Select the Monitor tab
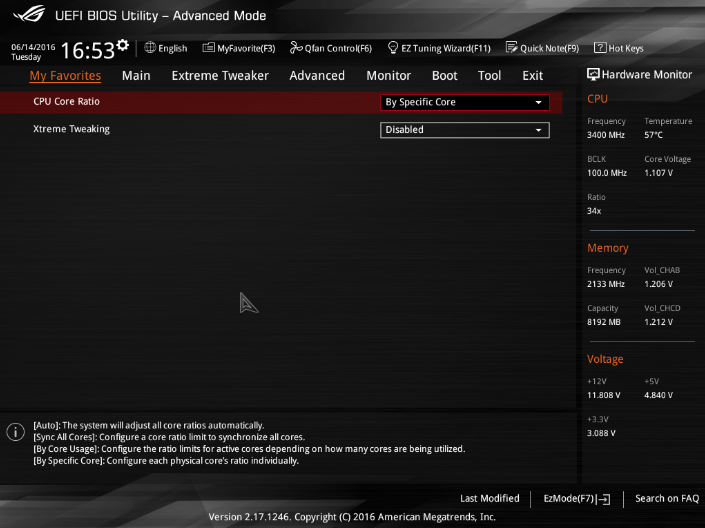705x528 pixels. pyautogui.click(x=388, y=76)
